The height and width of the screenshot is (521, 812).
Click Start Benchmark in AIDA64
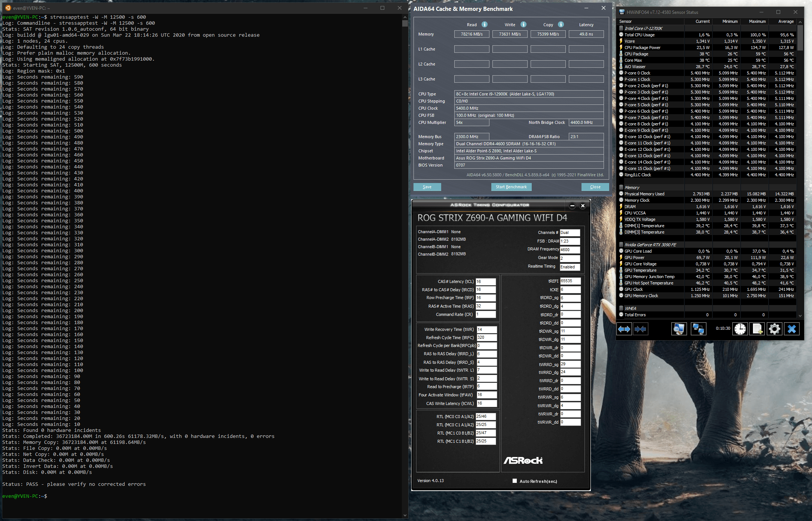coord(511,187)
